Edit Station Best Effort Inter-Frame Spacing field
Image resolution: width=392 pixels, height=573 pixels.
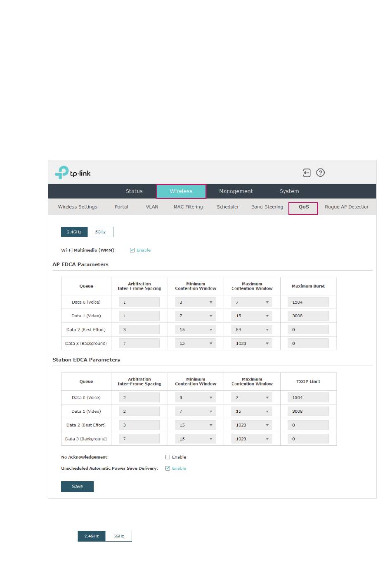pos(139,425)
